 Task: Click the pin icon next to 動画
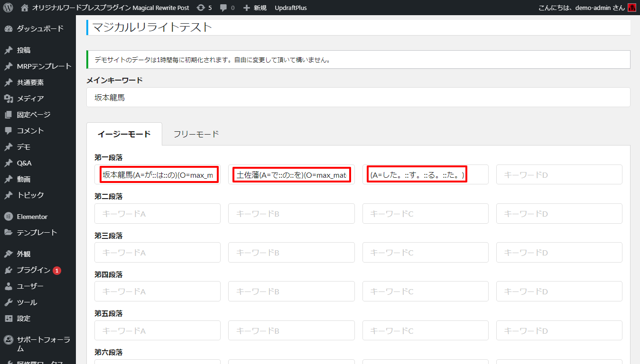pyautogui.click(x=8, y=179)
